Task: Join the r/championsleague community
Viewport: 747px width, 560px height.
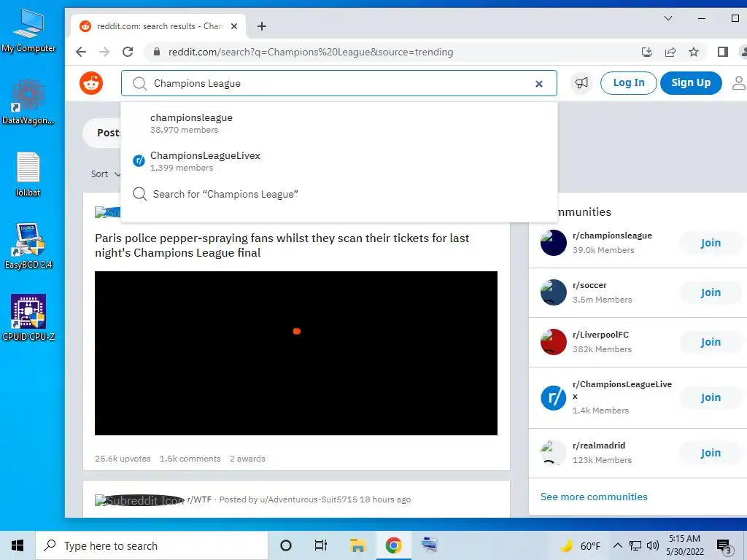Action: [x=711, y=243]
